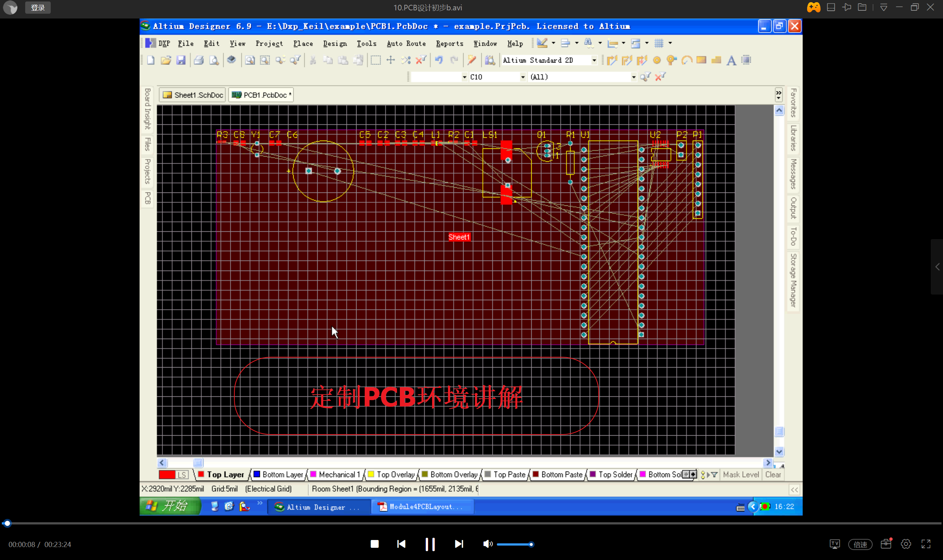Click the 登录 login button
The image size is (943, 560).
38,7
